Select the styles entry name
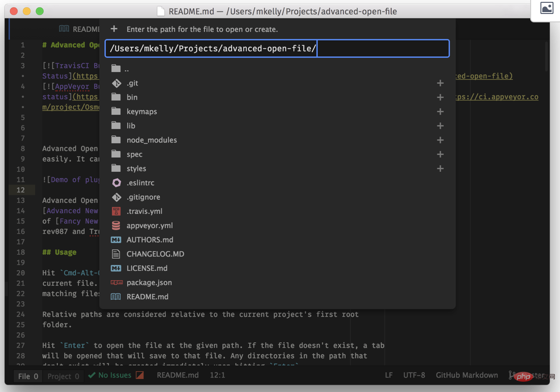This screenshot has height=392, width=560. point(136,169)
